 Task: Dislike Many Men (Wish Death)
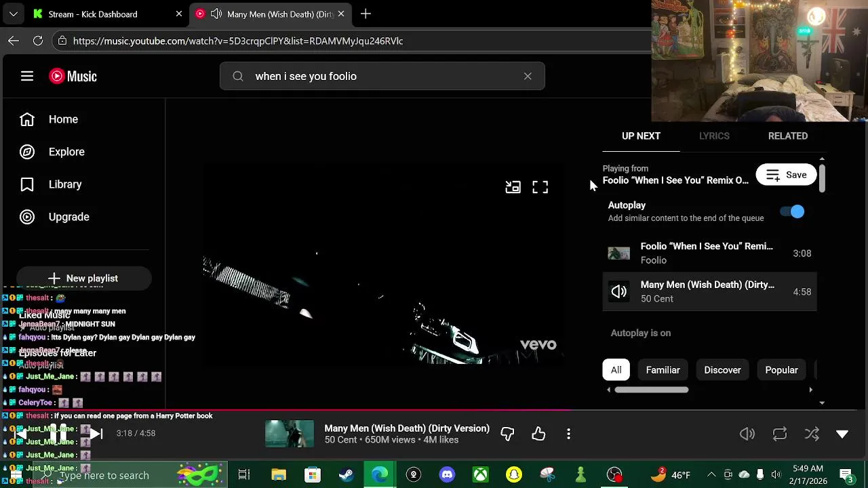[507, 434]
